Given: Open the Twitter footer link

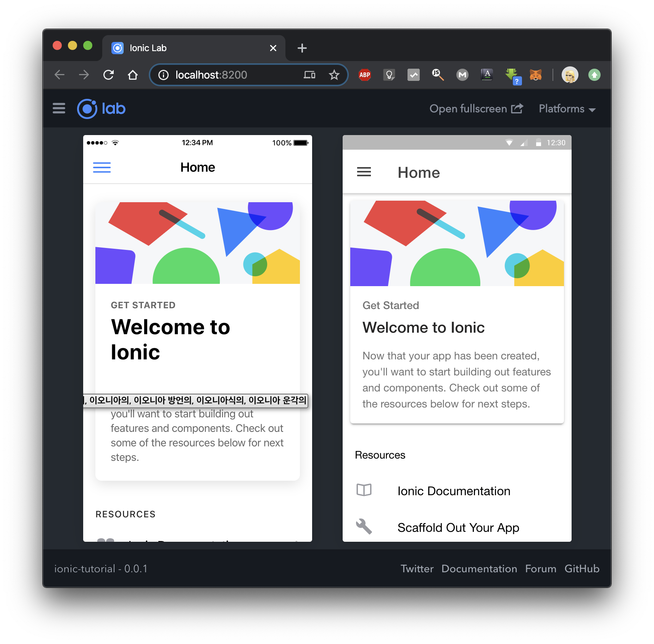Looking at the screenshot, I should (x=417, y=568).
